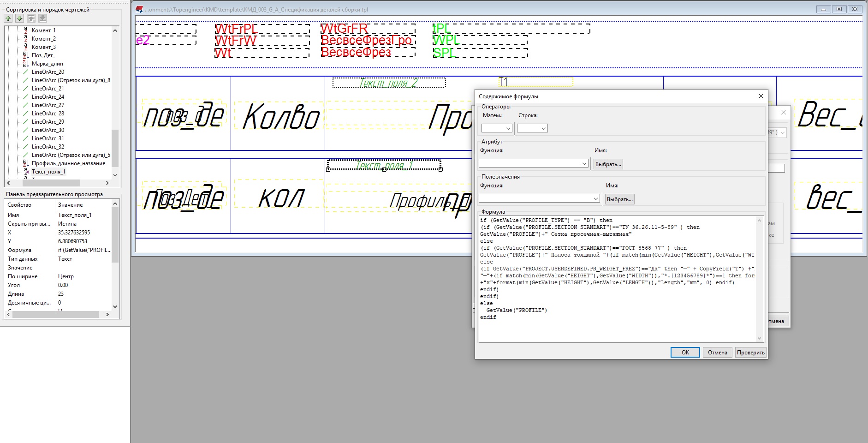Click Отмена in the formula dialog
The height and width of the screenshot is (443, 868).
(717, 353)
